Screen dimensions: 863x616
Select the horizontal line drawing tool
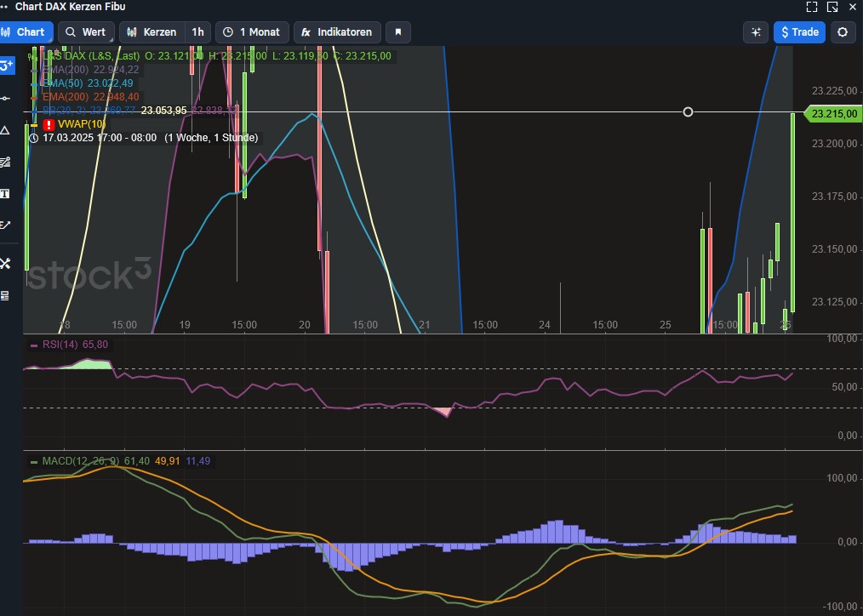pos(5,99)
